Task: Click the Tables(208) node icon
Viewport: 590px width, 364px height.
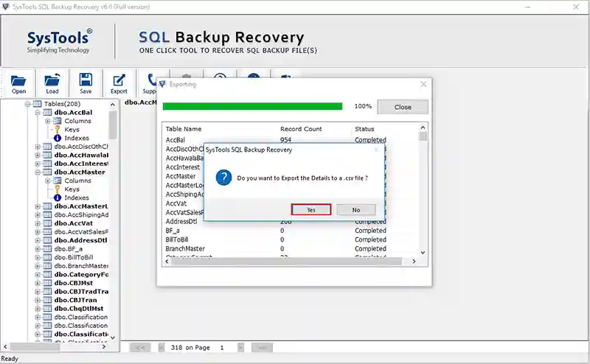Action: (x=38, y=104)
